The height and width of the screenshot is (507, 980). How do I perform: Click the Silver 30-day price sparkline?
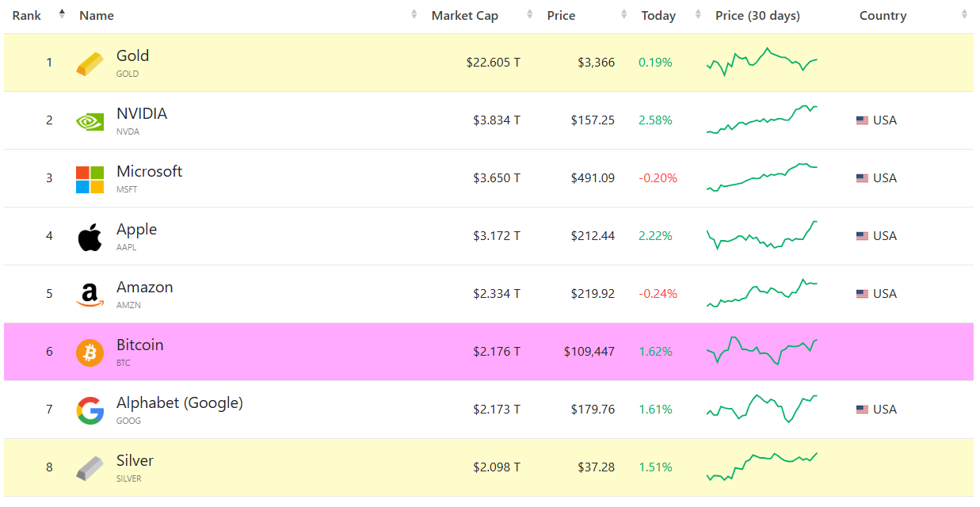[761, 467]
